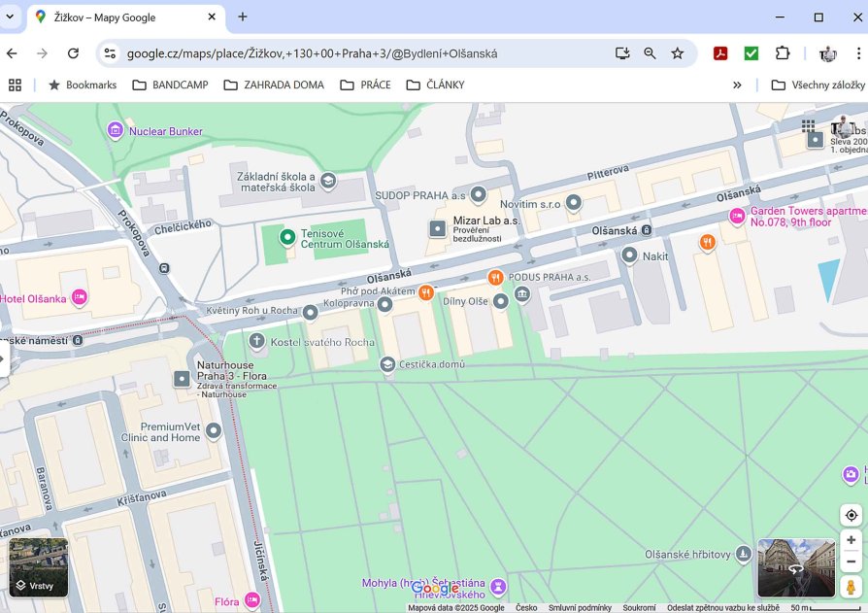
Task: Show my current location on map
Action: pyautogui.click(x=851, y=516)
